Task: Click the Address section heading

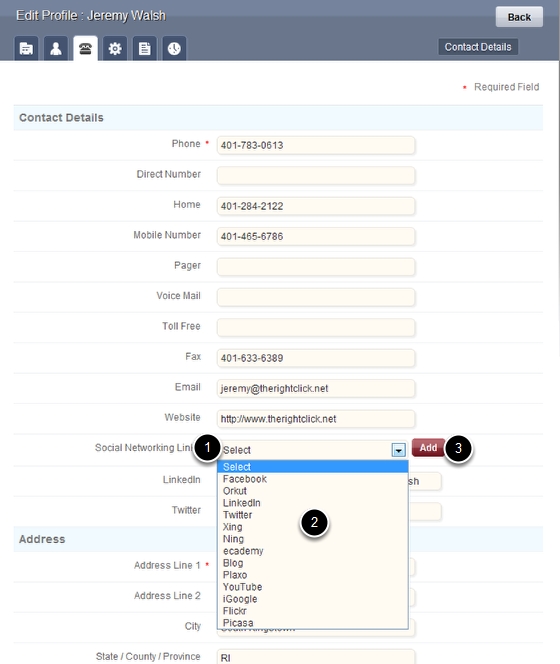Action: 42,539
